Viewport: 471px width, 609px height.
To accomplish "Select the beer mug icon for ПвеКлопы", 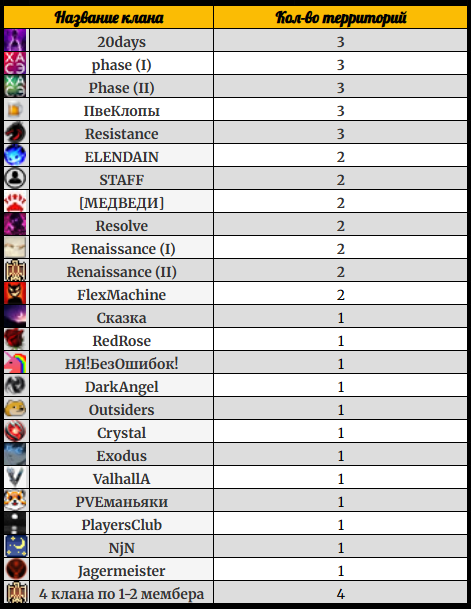I will pos(15,110).
